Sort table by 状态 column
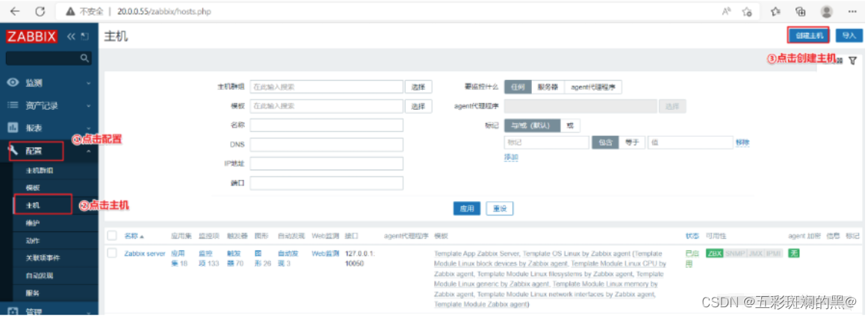 click(692, 236)
